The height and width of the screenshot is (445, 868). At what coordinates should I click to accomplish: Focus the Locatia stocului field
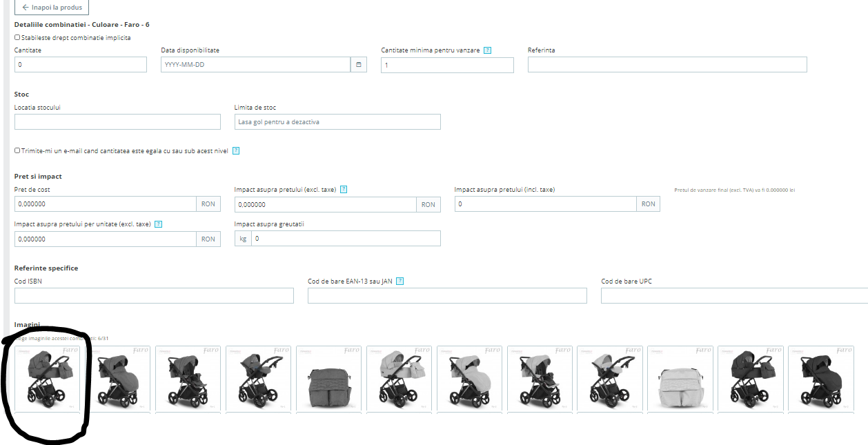click(x=117, y=122)
